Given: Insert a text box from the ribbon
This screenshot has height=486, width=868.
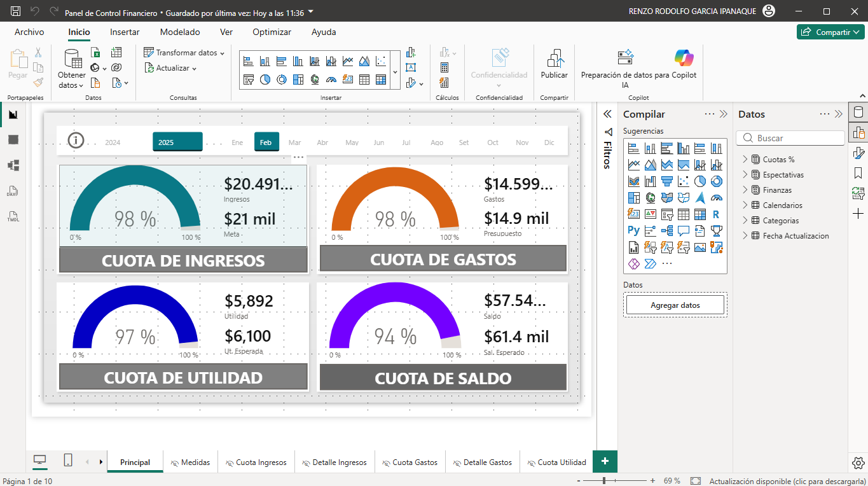Looking at the screenshot, I should (x=410, y=67).
